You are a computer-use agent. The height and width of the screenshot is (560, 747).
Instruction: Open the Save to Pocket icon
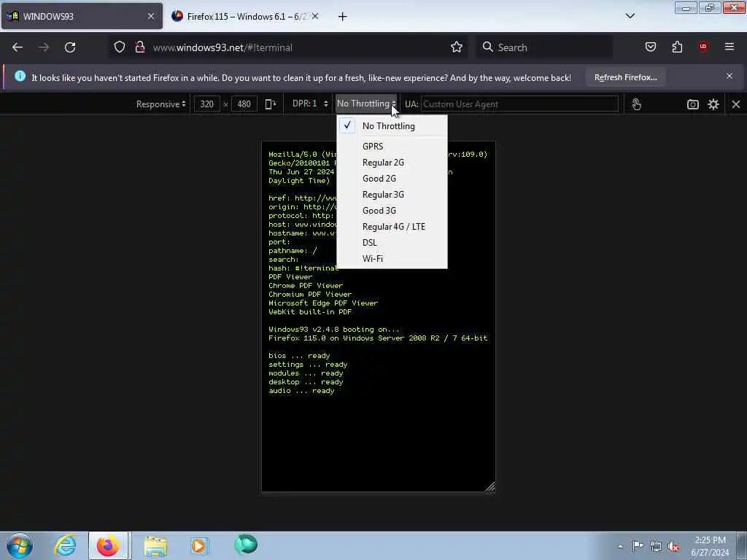pyautogui.click(x=650, y=47)
